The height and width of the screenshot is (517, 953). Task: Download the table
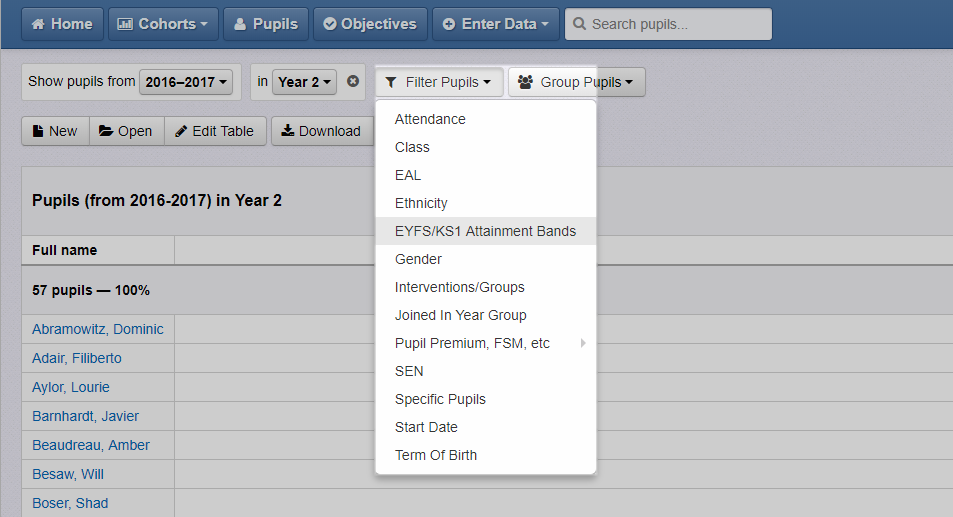tap(322, 131)
